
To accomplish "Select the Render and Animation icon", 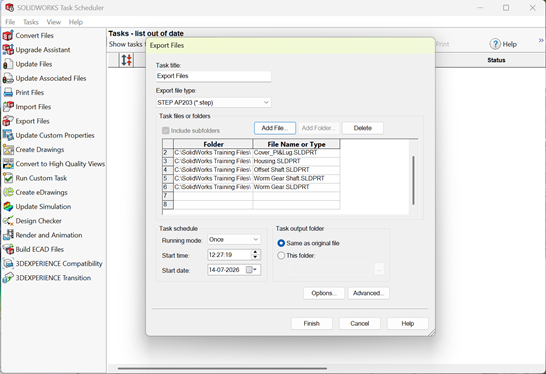I will tap(8, 235).
